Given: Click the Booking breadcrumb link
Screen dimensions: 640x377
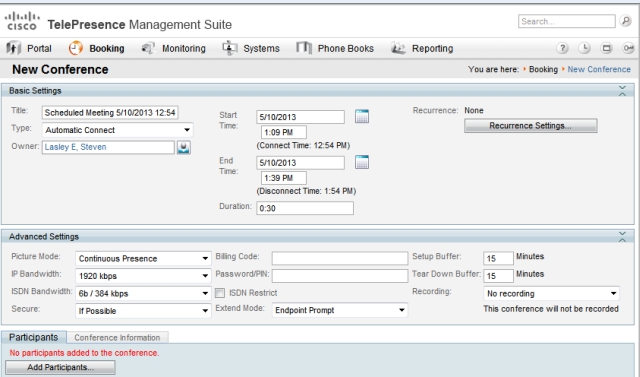Looking at the screenshot, I should [x=543, y=69].
